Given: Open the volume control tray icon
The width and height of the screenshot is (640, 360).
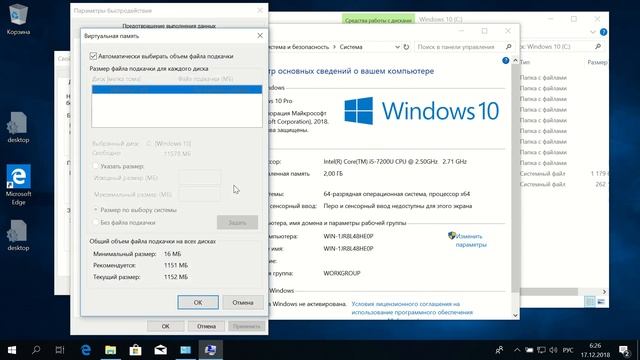Looking at the screenshot, I should click(x=553, y=350).
